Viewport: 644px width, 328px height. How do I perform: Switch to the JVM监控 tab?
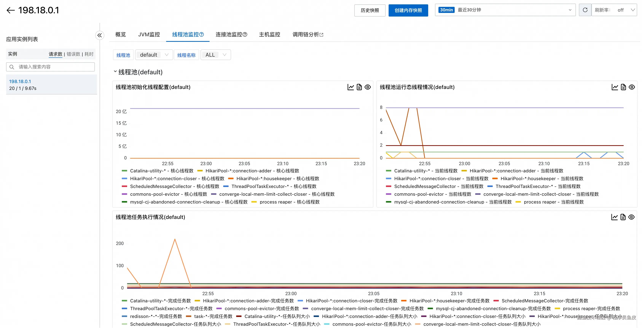tap(149, 34)
